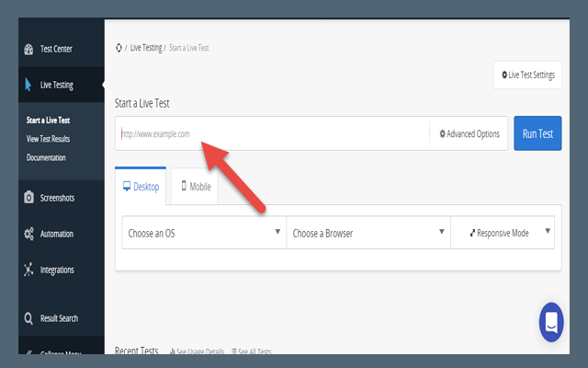Expand the Responsive Mode dropdown
588x368 pixels.
[503, 234]
